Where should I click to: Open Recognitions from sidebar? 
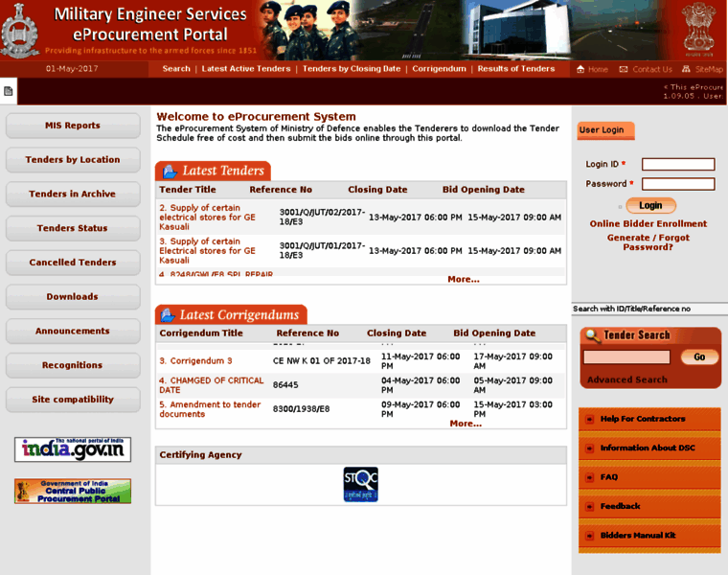73,365
